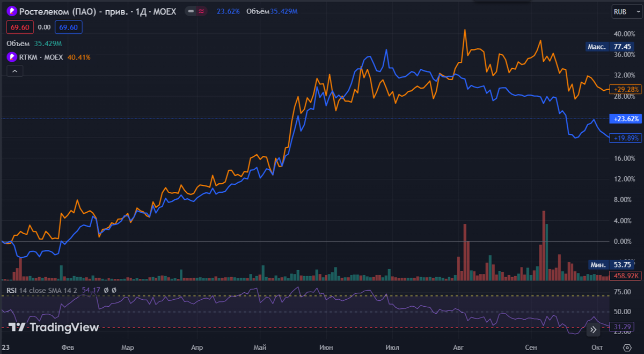Screen dimensions: 644x354
Task: Click the Авг label on time axis
Action: [x=458, y=347]
